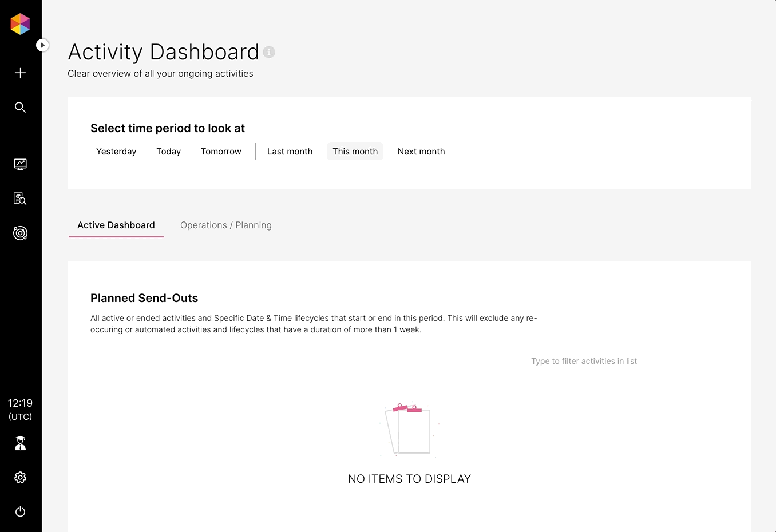Switch to the Operations / Planning tab
Image resolution: width=776 pixels, height=532 pixels.
click(226, 225)
